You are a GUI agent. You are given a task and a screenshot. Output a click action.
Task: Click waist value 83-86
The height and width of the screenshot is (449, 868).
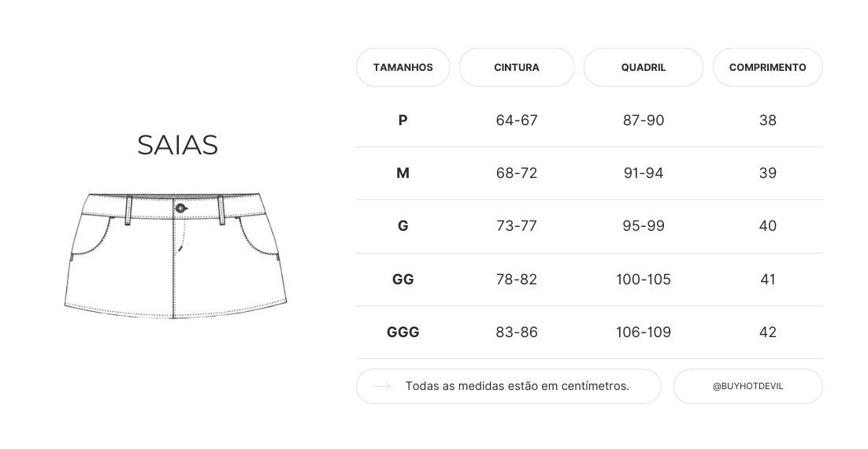[x=517, y=332]
